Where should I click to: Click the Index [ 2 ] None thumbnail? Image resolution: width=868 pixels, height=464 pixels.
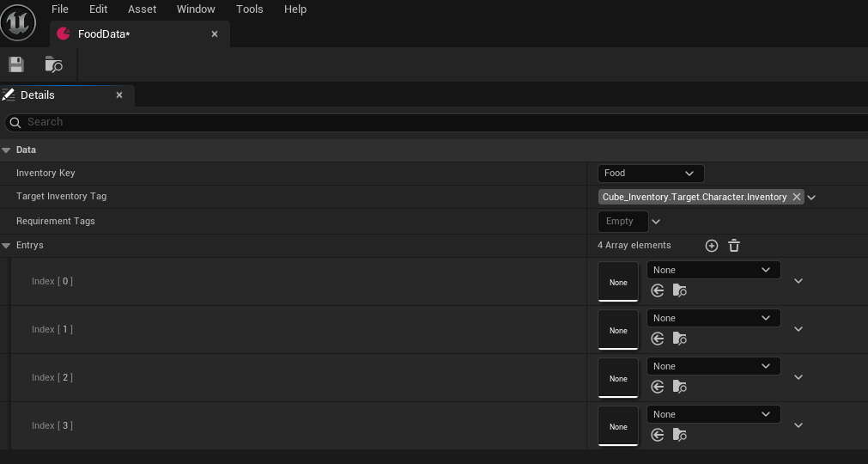click(x=618, y=378)
